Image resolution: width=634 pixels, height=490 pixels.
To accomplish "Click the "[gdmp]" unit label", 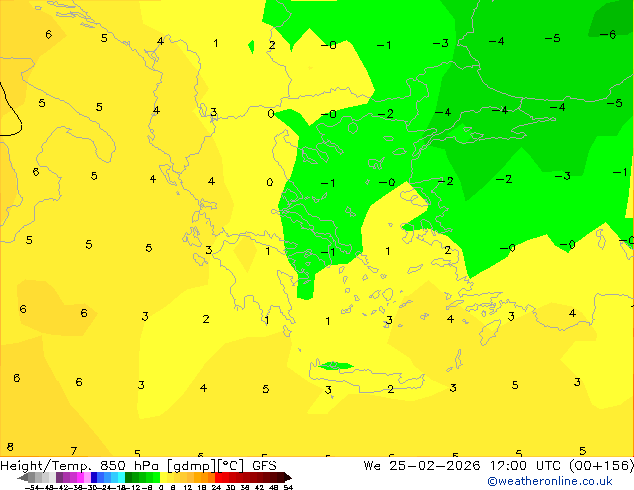I will point(192,466).
